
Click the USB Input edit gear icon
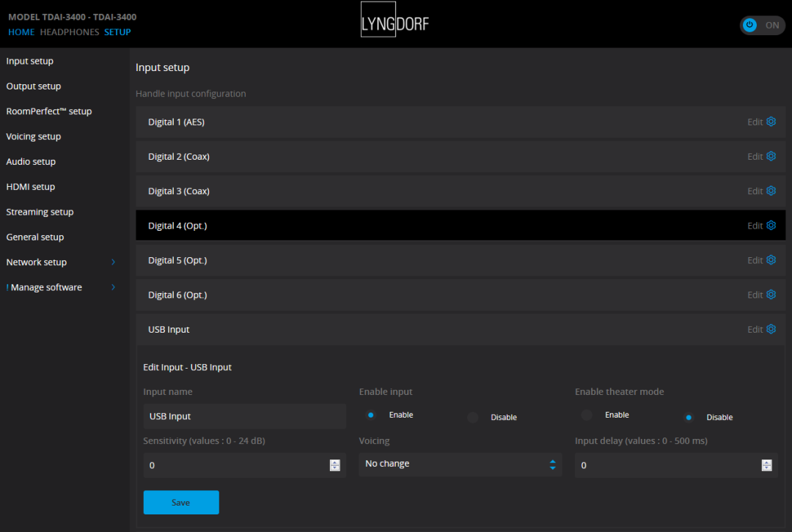point(771,329)
